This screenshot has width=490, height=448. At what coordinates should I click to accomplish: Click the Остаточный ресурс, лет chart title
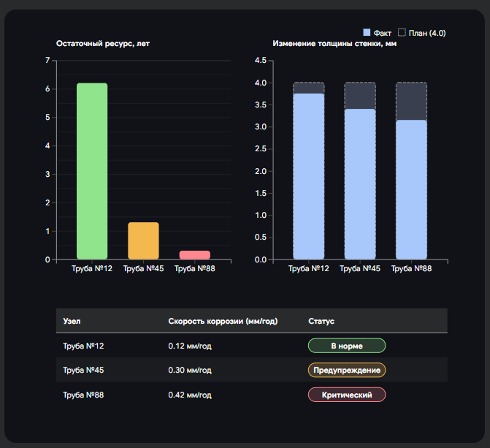pyautogui.click(x=103, y=44)
